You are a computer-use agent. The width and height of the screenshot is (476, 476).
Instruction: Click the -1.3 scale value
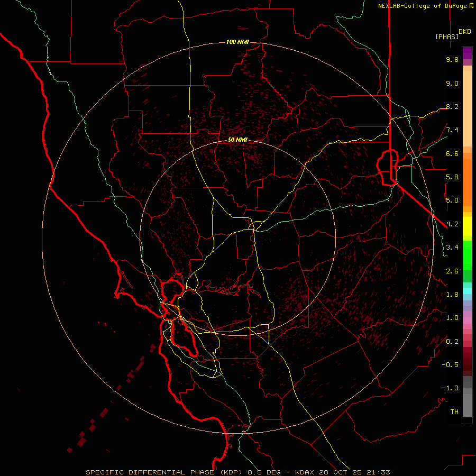tap(450, 388)
